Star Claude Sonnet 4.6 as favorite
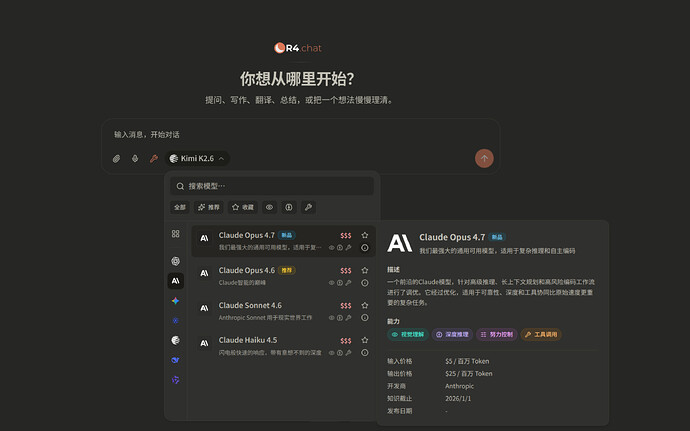This screenshot has width=690, height=431. point(365,305)
